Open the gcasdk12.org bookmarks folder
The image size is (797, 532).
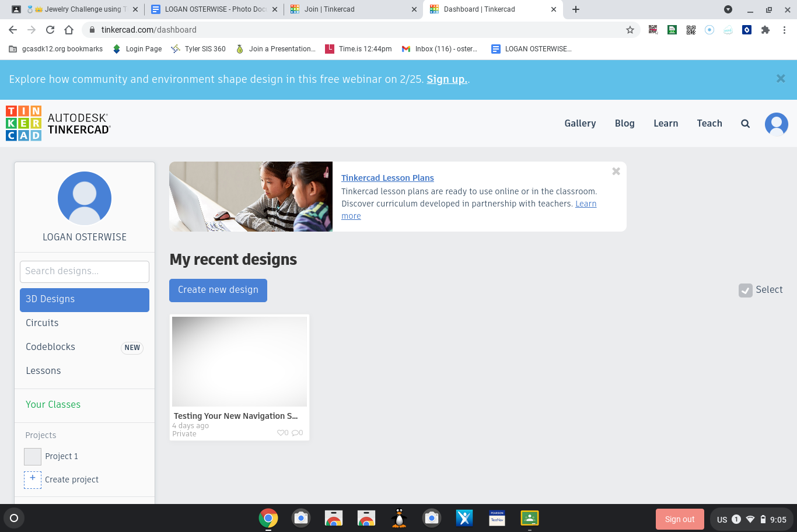[56, 49]
